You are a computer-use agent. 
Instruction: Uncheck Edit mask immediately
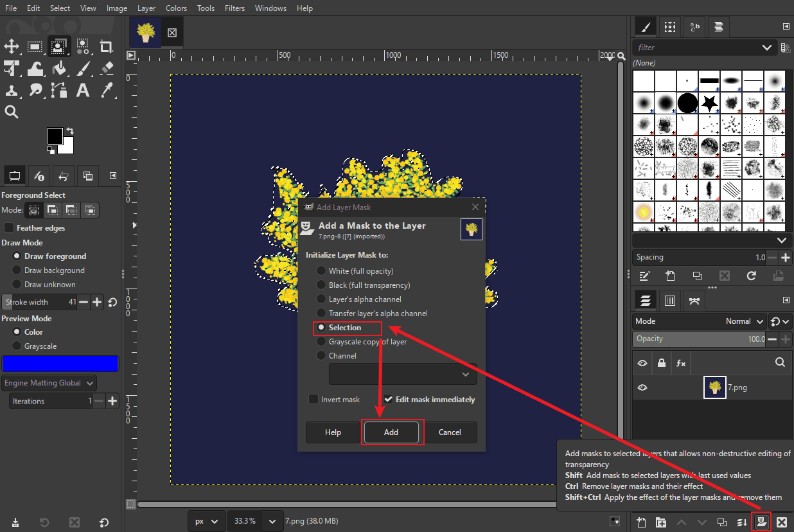pyautogui.click(x=388, y=399)
